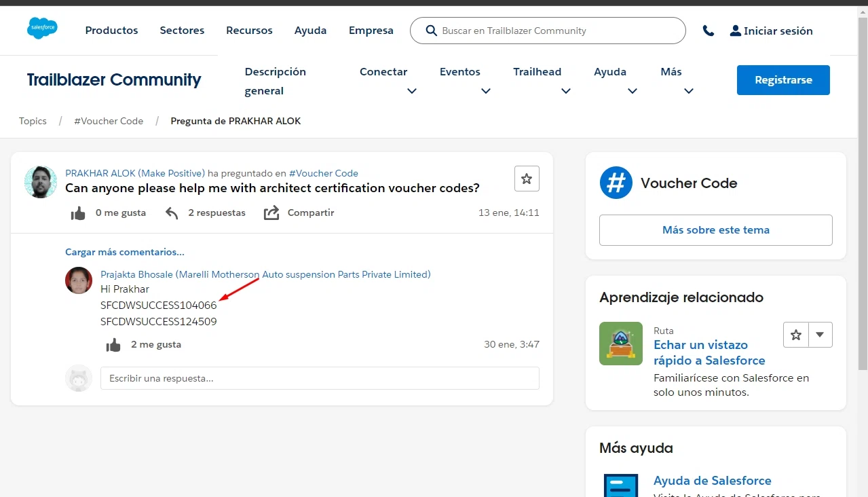
Task: Click the Ayuda de Salesforce icon
Action: 621,485
